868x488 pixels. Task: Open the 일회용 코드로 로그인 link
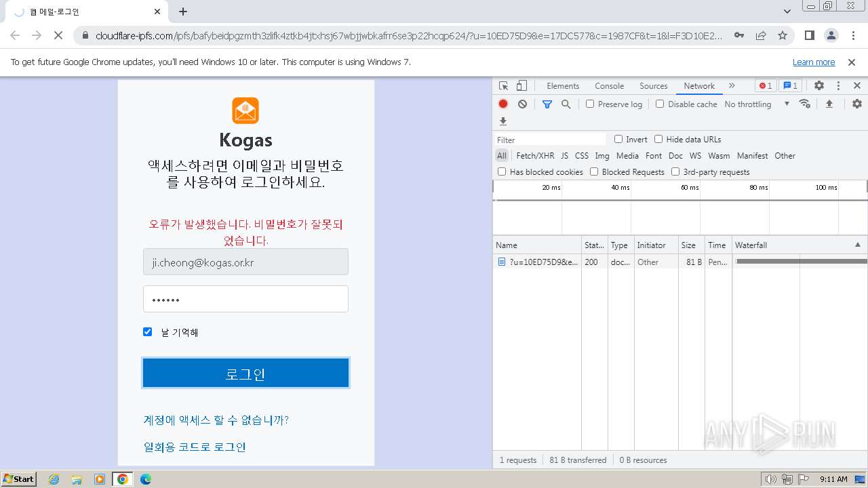click(195, 447)
